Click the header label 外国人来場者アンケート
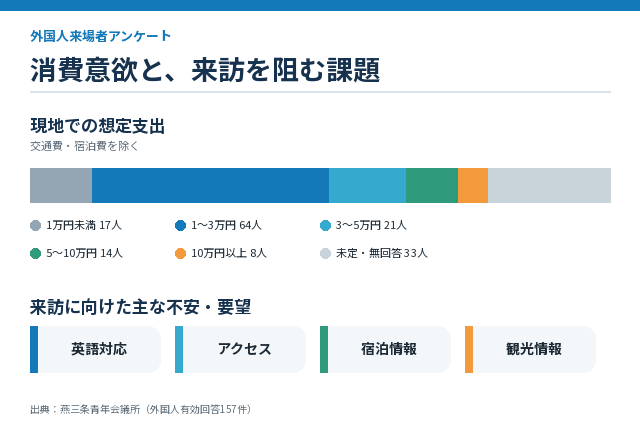 [100, 36]
